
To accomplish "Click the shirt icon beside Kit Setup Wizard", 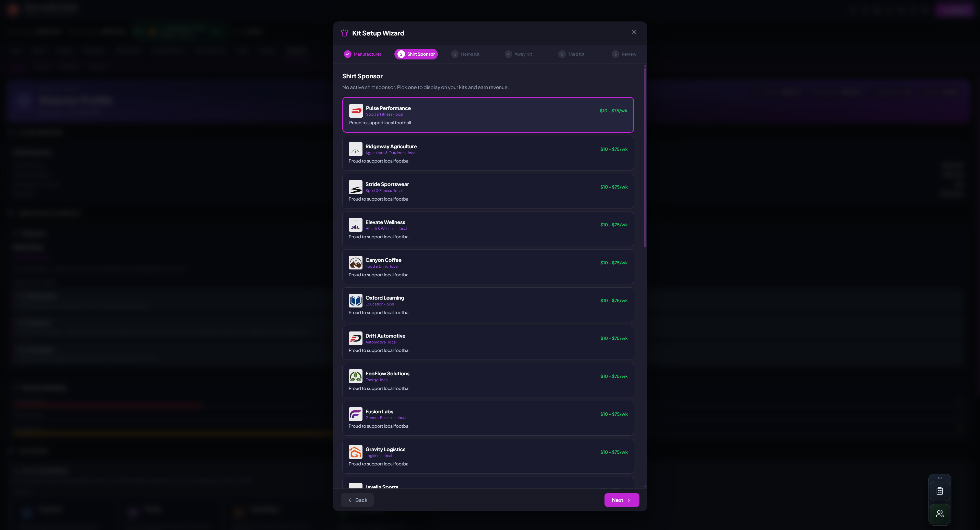I will point(344,33).
